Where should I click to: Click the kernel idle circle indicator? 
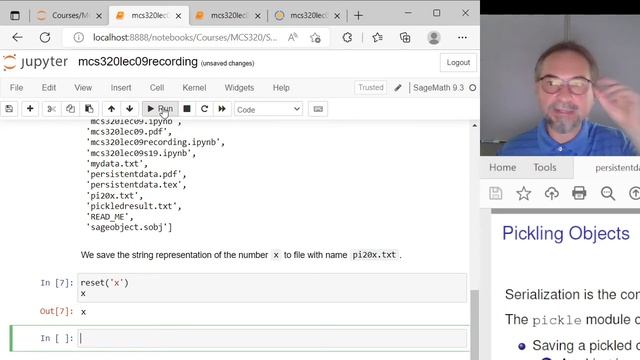coord(472,88)
